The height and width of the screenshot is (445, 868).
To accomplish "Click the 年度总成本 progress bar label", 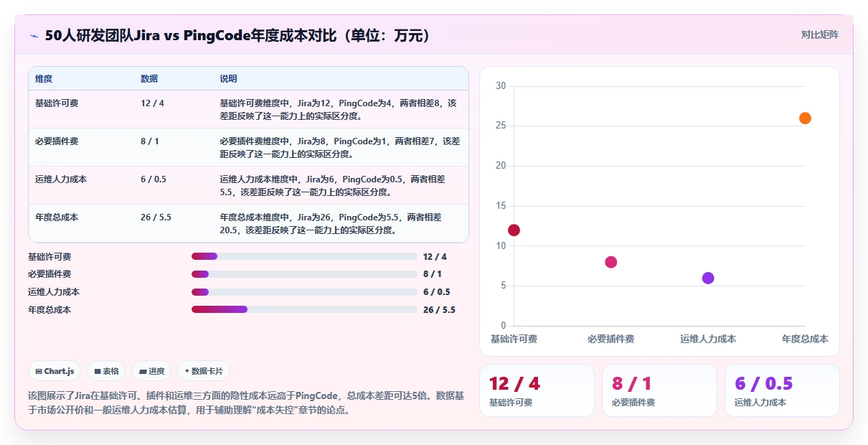I will (x=49, y=310).
